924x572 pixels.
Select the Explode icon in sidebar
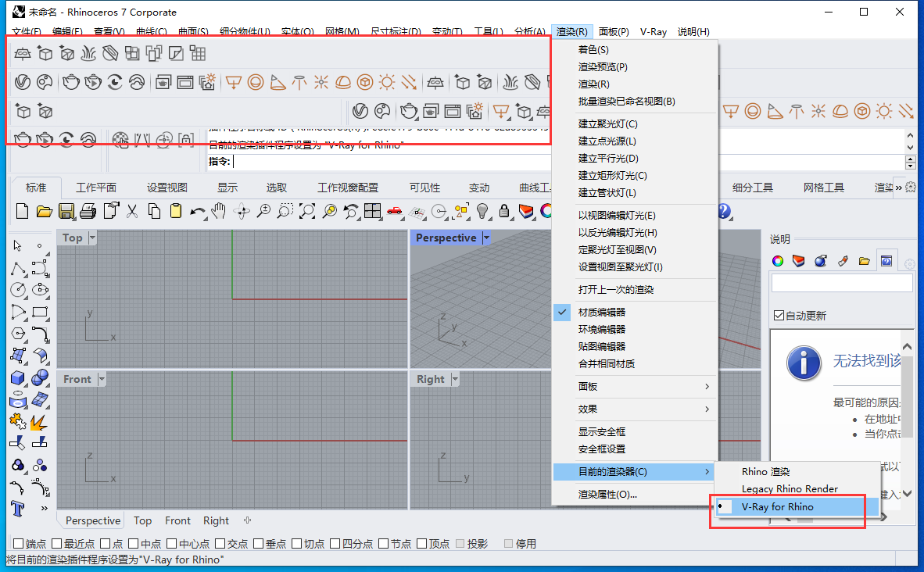tap(40, 422)
